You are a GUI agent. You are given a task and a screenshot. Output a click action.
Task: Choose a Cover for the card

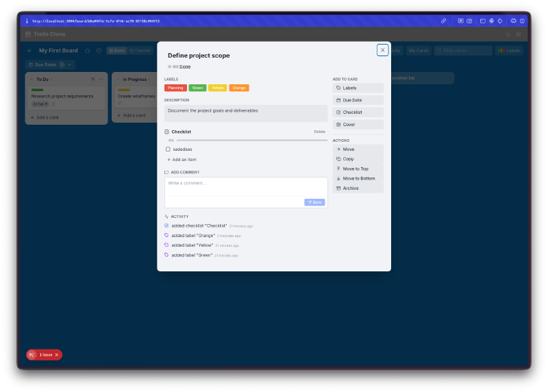358,125
